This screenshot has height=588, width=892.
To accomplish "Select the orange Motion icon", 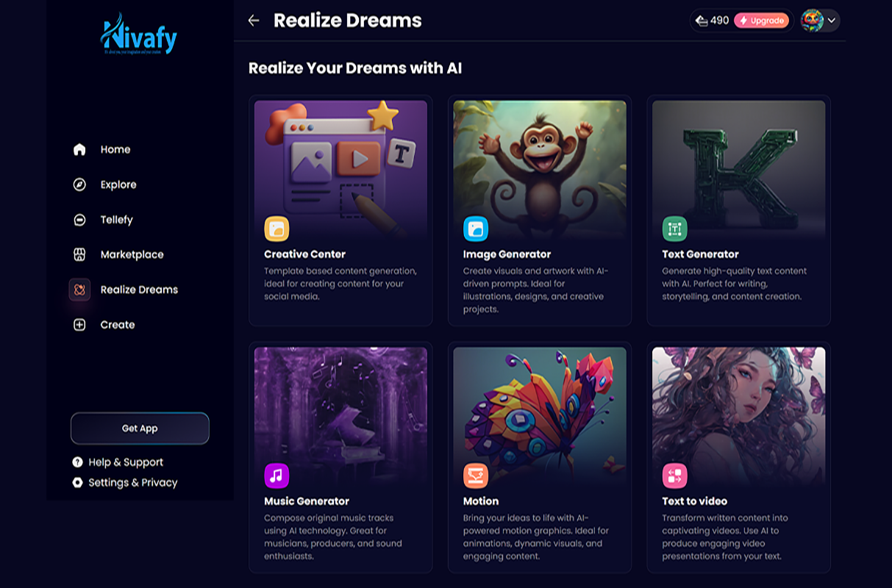I will pyautogui.click(x=476, y=476).
